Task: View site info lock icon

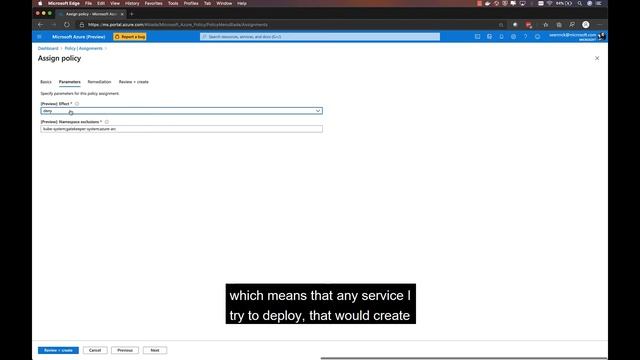Action: tap(82, 24)
